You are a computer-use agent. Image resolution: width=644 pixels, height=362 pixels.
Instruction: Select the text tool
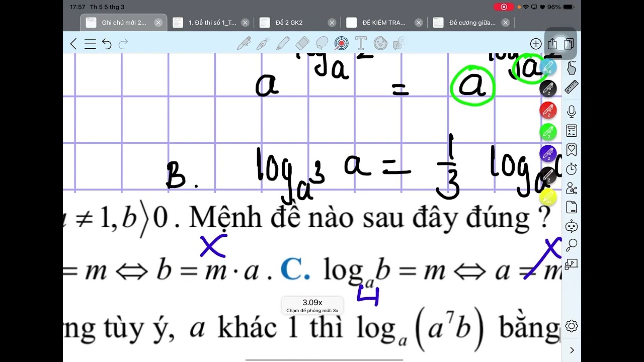(361, 44)
